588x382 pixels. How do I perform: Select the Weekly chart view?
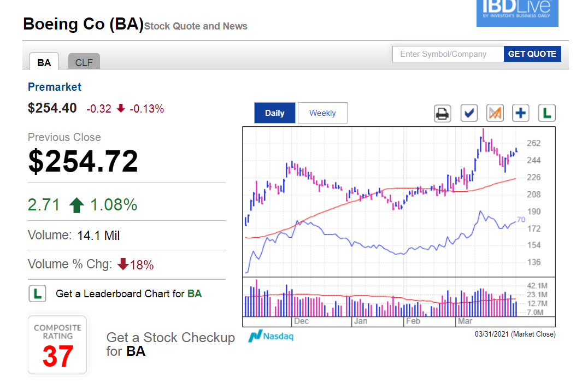[322, 113]
